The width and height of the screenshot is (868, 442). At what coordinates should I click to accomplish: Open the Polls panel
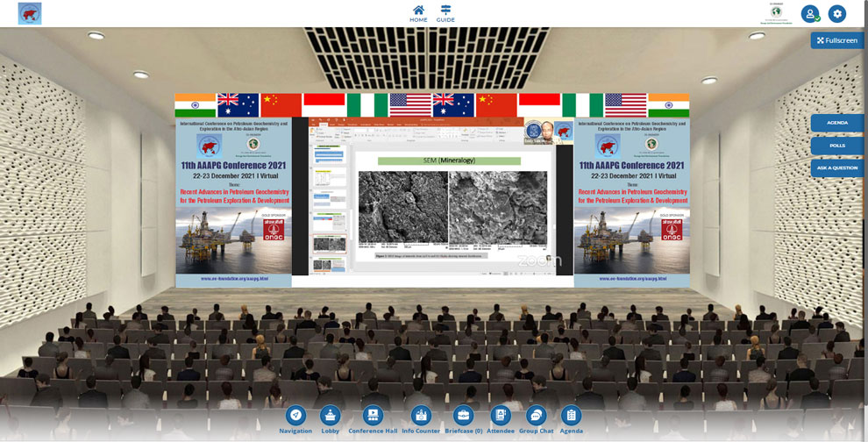coord(837,146)
